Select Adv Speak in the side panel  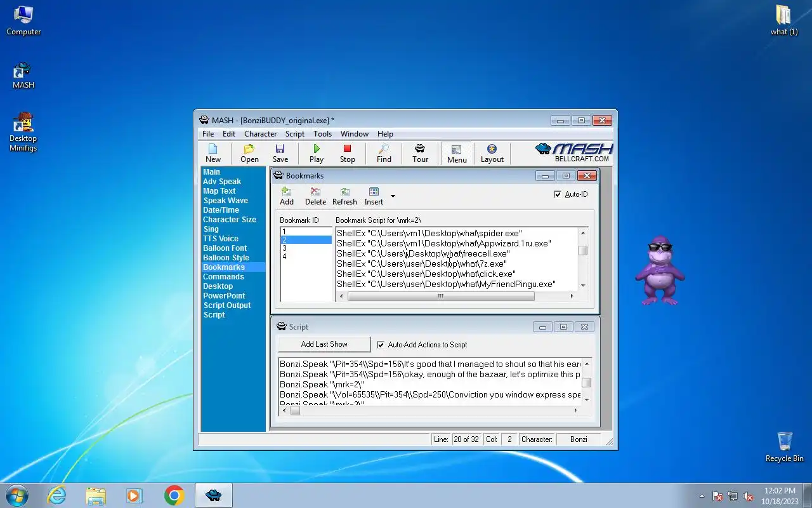point(222,182)
